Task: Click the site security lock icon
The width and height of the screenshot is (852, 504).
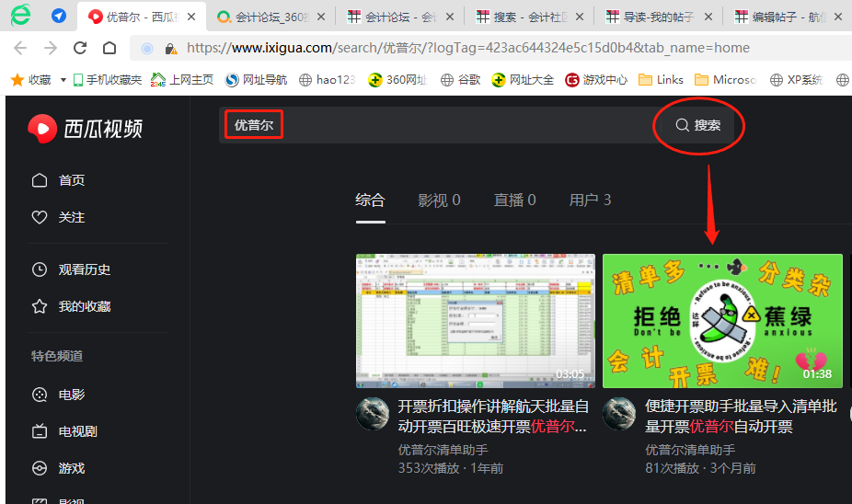Action: click(x=170, y=49)
